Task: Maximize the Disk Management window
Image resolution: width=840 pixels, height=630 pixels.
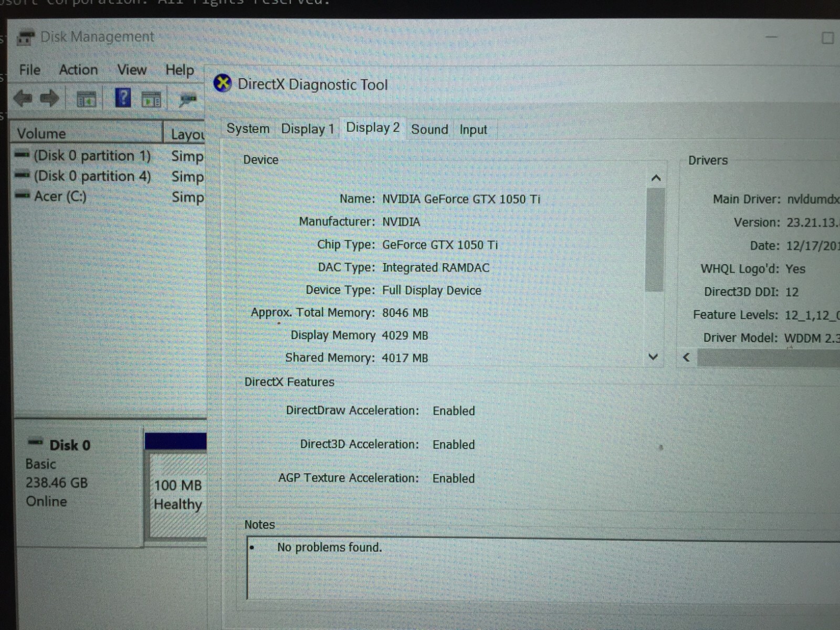Action: click(x=827, y=38)
